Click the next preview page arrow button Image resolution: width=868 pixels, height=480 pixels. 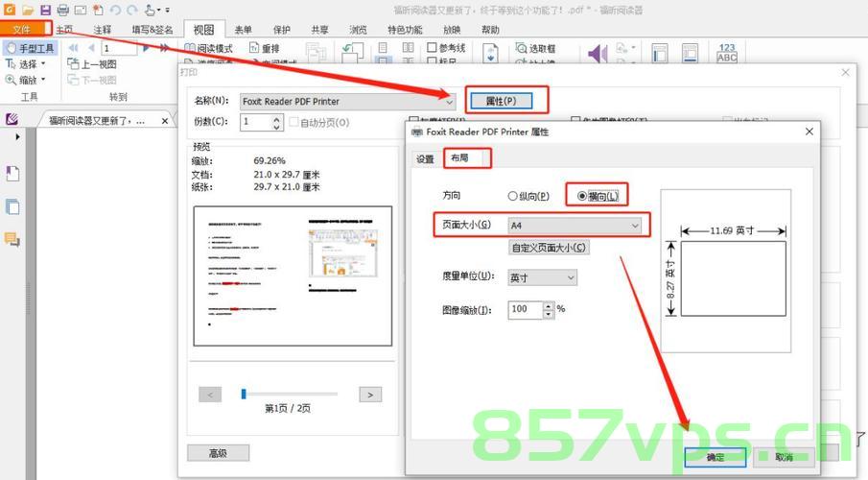pyautogui.click(x=370, y=395)
